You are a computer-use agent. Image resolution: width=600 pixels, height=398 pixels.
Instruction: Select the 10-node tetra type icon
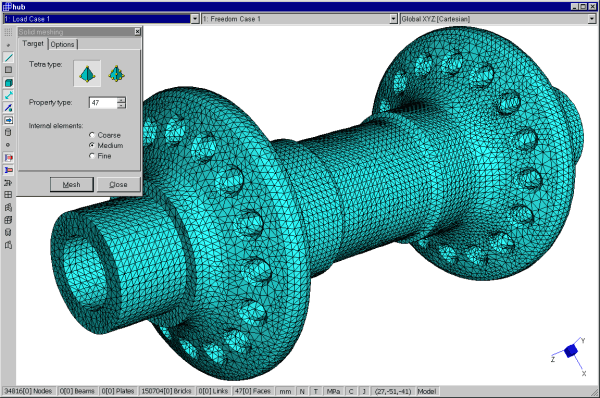(116, 73)
